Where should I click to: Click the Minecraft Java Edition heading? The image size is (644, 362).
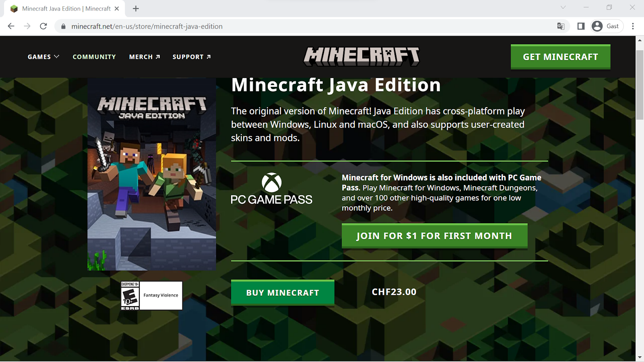(x=336, y=85)
